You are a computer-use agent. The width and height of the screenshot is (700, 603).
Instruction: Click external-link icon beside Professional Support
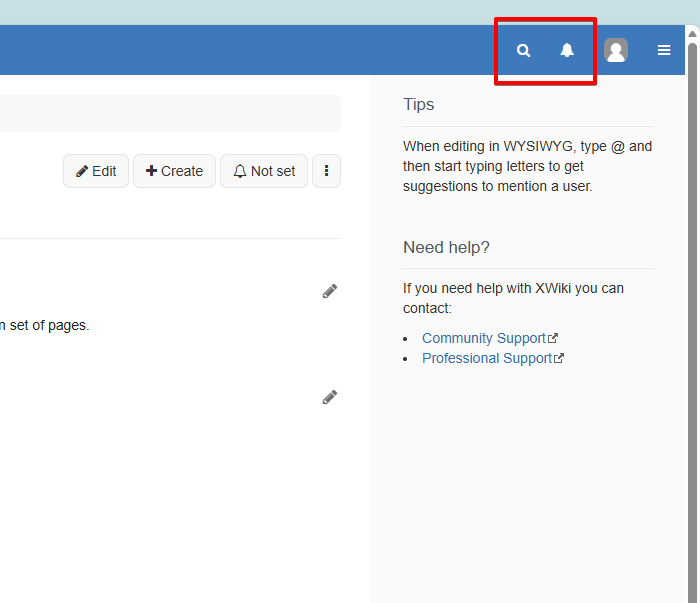[559, 358]
